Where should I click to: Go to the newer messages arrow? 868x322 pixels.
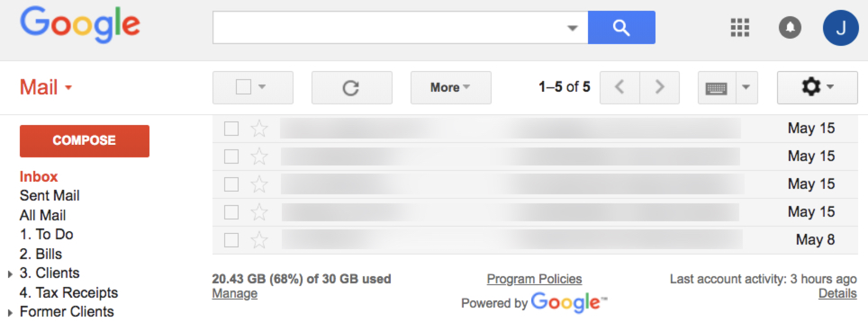point(620,87)
